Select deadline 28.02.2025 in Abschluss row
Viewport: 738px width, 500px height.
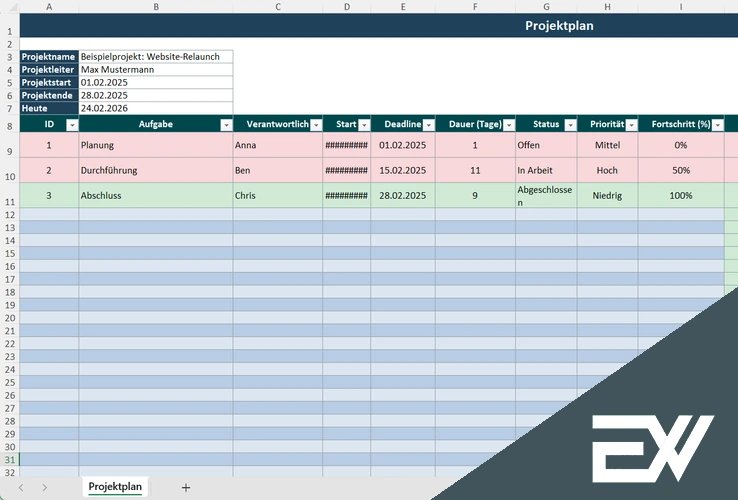(x=403, y=195)
